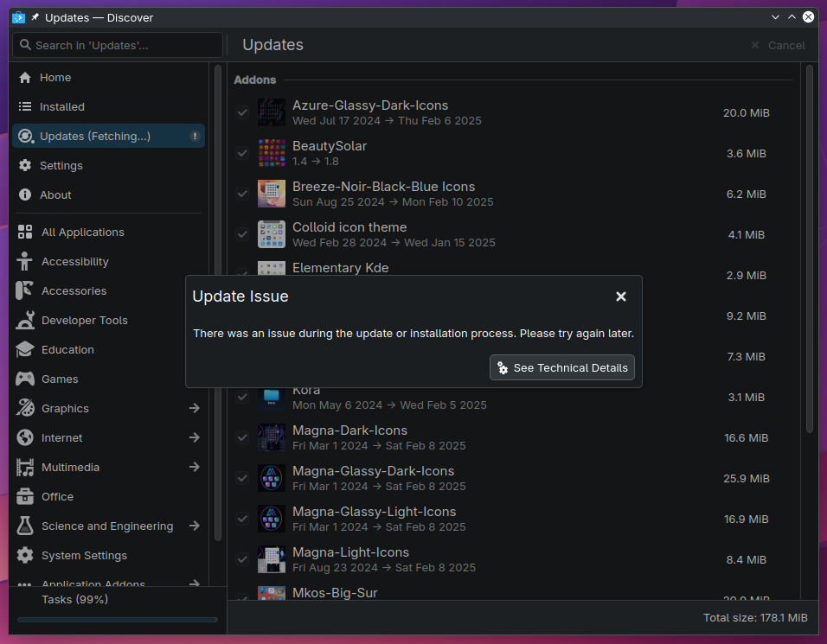Select the Installed list icon
The width and height of the screenshot is (827, 644).
click(25, 107)
